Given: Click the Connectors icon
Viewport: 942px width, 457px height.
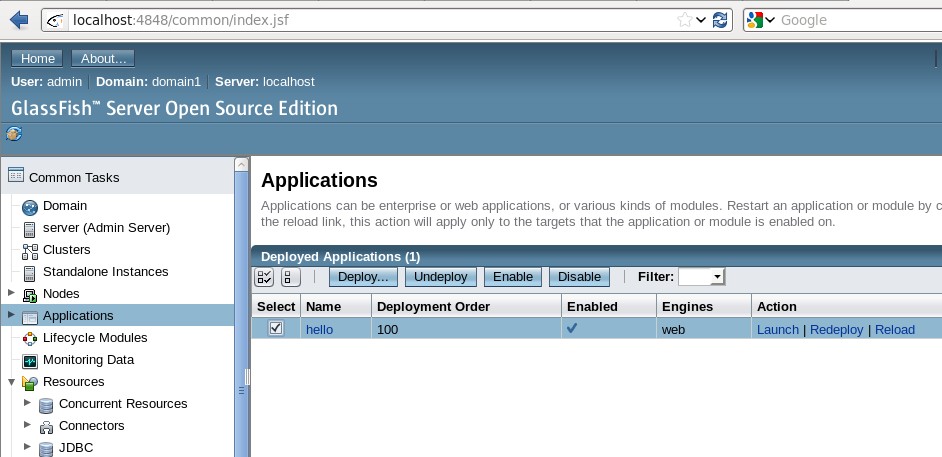Looking at the screenshot, I should [x=46, y=427].
